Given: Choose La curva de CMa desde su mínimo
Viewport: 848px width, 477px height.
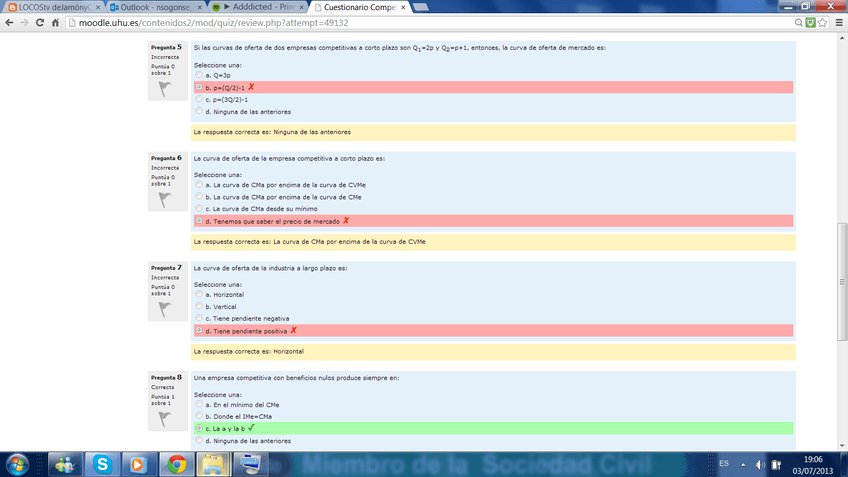Looking at the screenshot, I should pos(199,208).
